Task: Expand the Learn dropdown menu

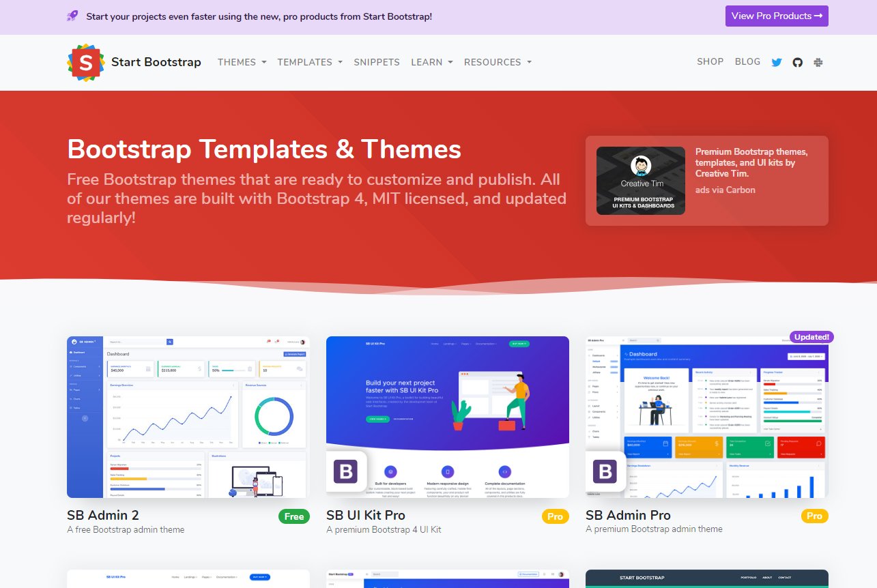Action: point(432,62)
